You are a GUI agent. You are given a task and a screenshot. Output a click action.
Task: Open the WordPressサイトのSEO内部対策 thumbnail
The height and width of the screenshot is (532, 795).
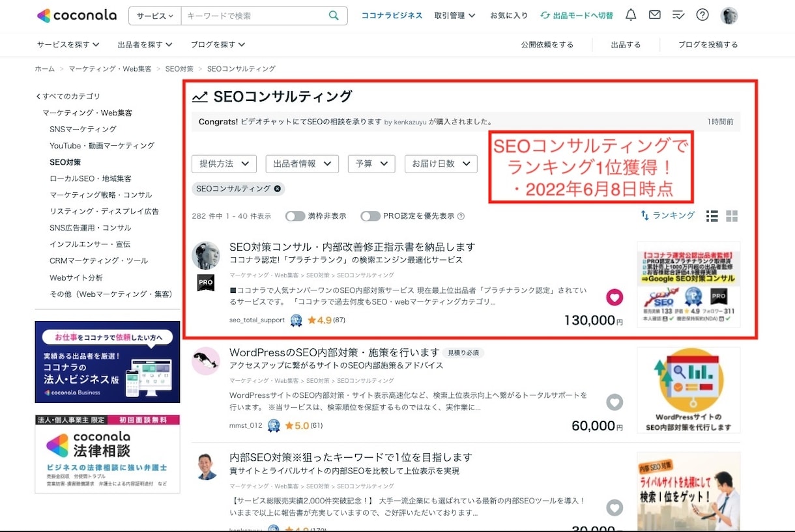point(689,390)
